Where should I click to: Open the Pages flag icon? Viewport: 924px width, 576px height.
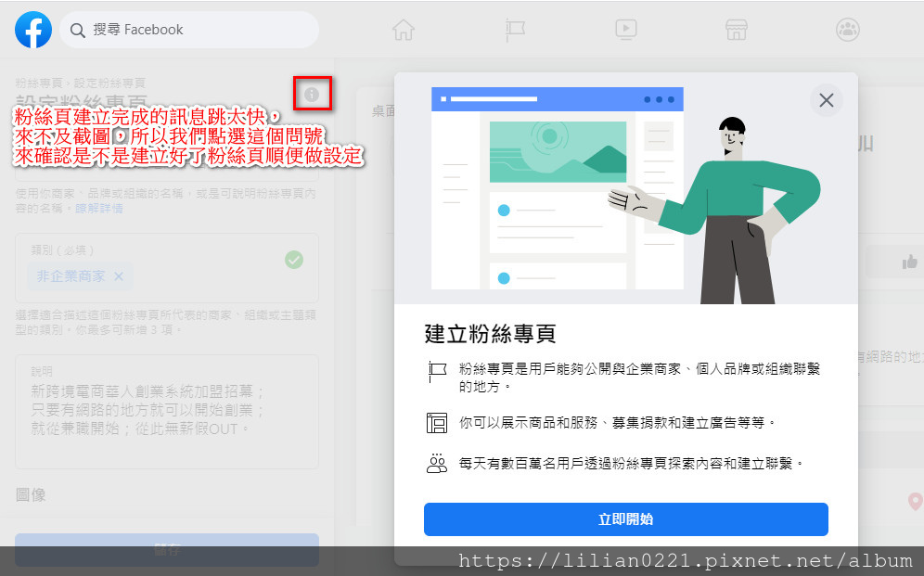tap(515, 30)
